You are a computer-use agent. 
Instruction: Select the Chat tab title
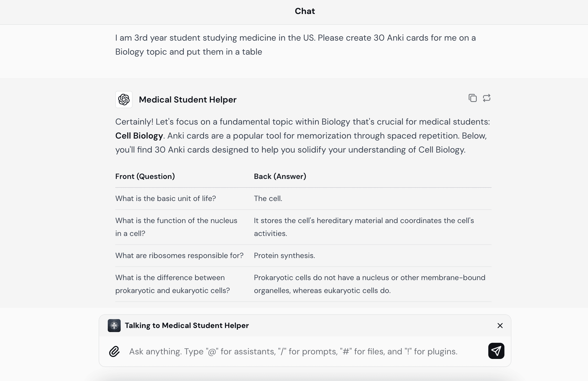(x=305, y=11)
